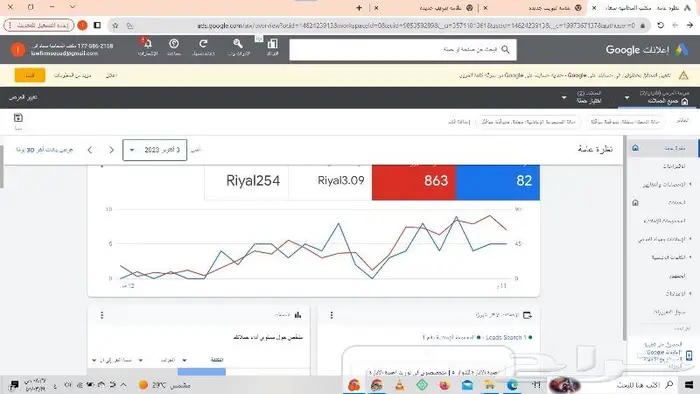Open the help question-mark icon

(174, 44)
